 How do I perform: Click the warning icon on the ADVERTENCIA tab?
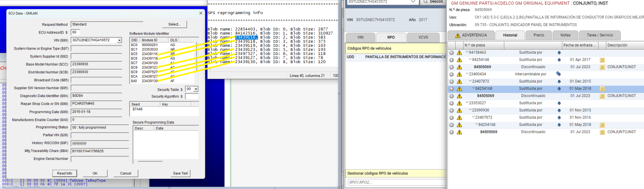point(458,35)
